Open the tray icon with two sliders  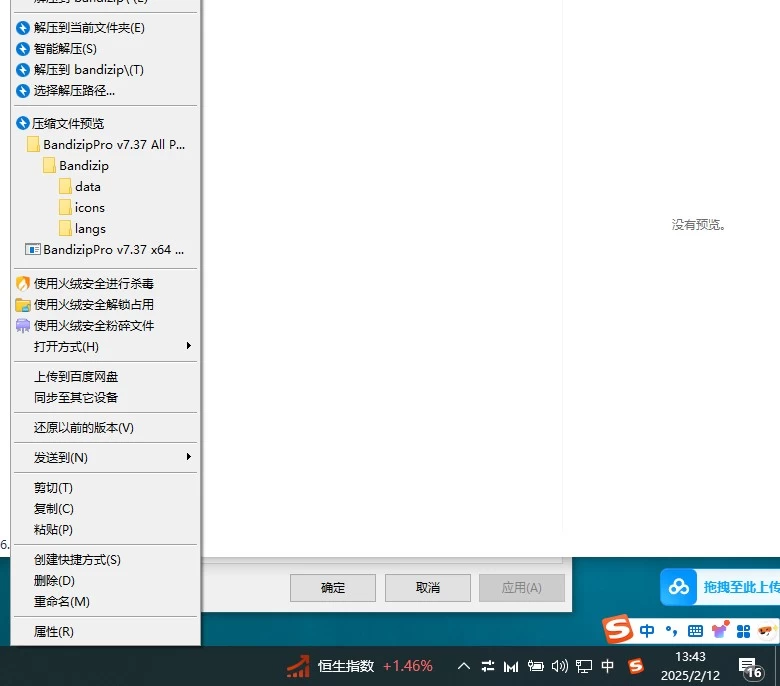coord(488,666)
